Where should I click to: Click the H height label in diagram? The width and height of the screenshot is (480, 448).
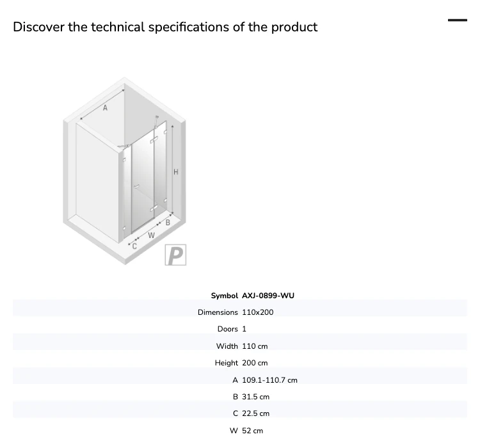(x=176, y=172)
